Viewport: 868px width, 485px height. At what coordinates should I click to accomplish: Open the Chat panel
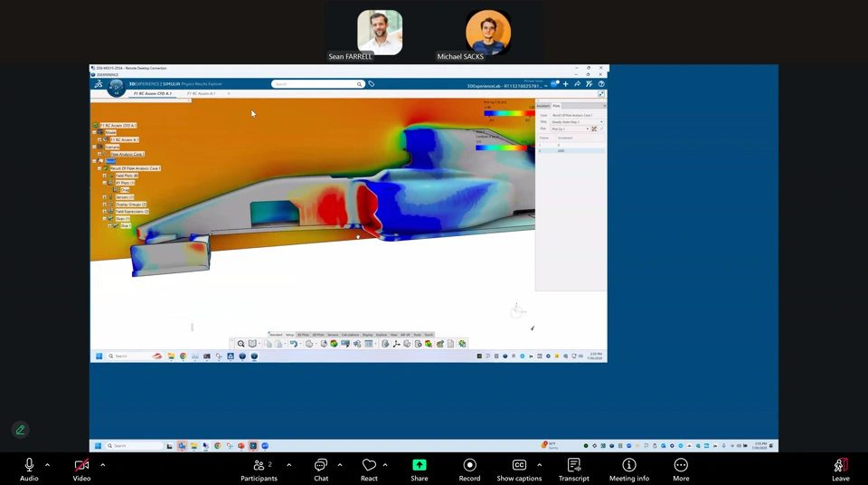click(x=321, y=469)
